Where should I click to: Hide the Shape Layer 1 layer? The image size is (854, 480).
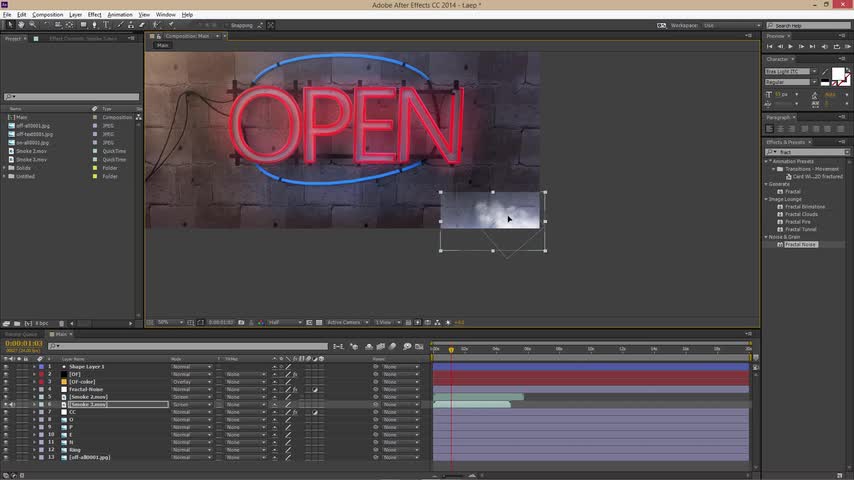(6, 367)
